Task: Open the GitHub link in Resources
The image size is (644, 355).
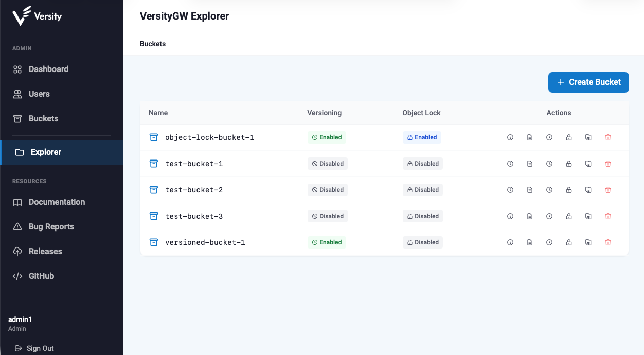Action: pyautogui.click(x=41, y=276)
